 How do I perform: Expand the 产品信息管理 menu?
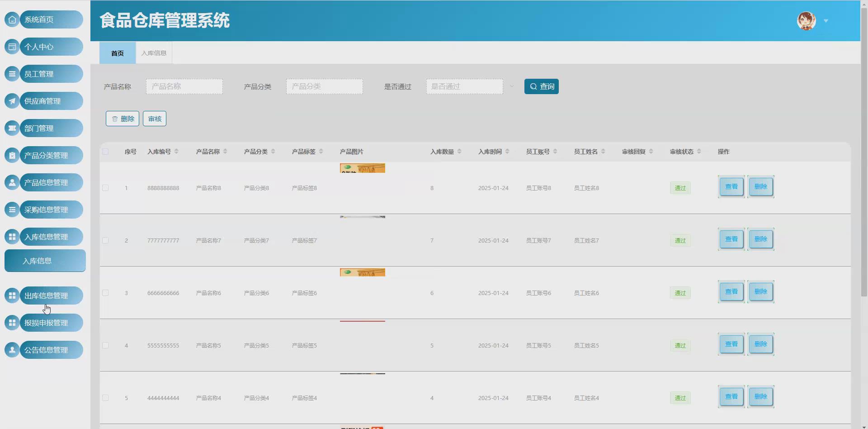(x=51, y=182)
